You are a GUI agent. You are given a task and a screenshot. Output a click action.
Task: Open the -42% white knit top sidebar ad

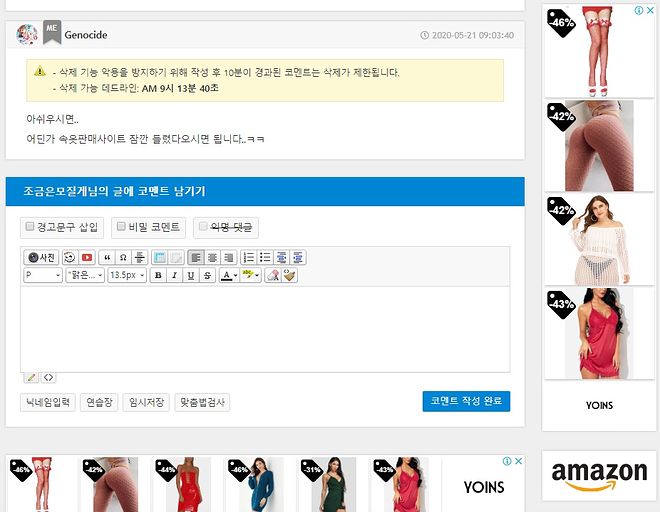point(599,240)
